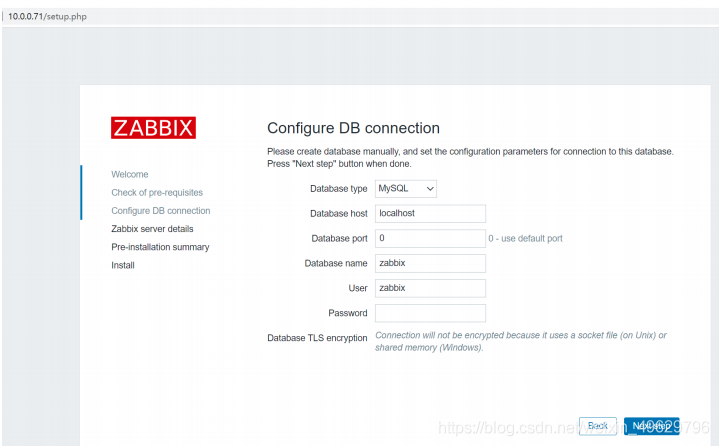Image resolution: width=719 pixels, height=446 pixels.
Task: Select the Database port field
Action: coord(430,238)
